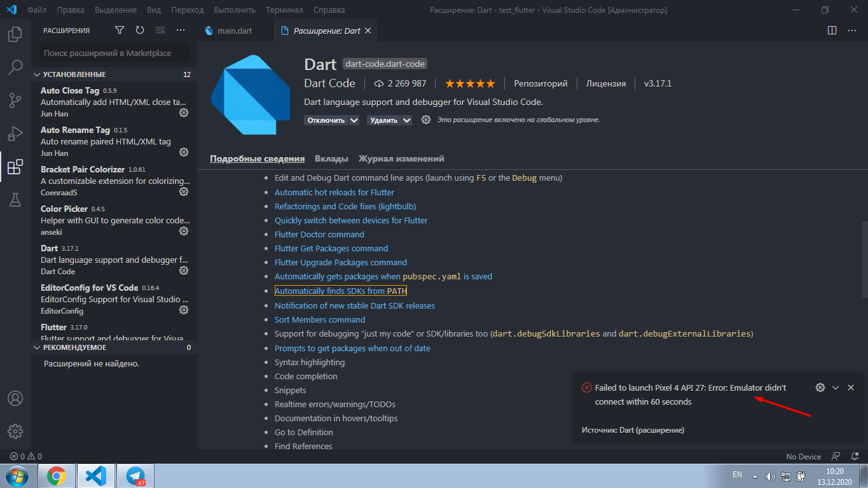Screen dimensions: 868x488
Task: Select Подробные сведения tab
Action: 257,158
